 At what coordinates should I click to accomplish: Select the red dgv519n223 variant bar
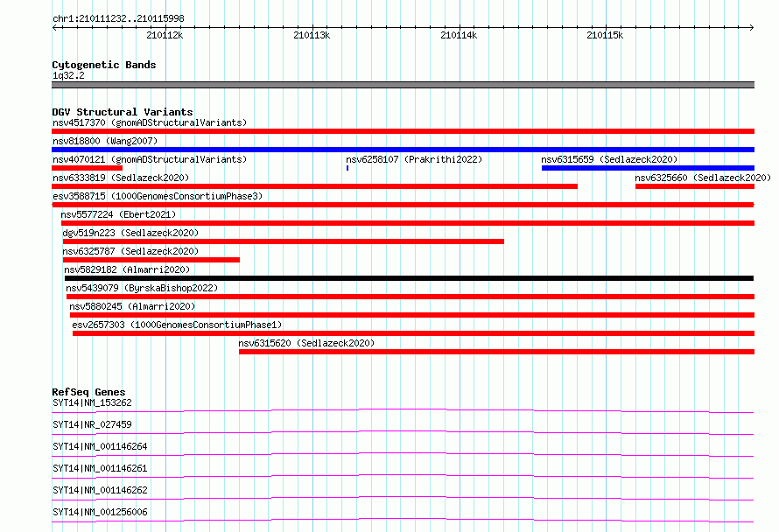[284, 241]
